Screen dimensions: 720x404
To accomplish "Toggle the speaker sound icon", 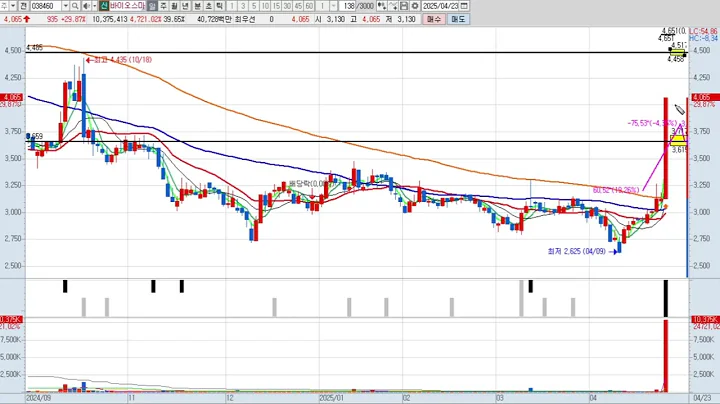I will [x=86, y=6].
